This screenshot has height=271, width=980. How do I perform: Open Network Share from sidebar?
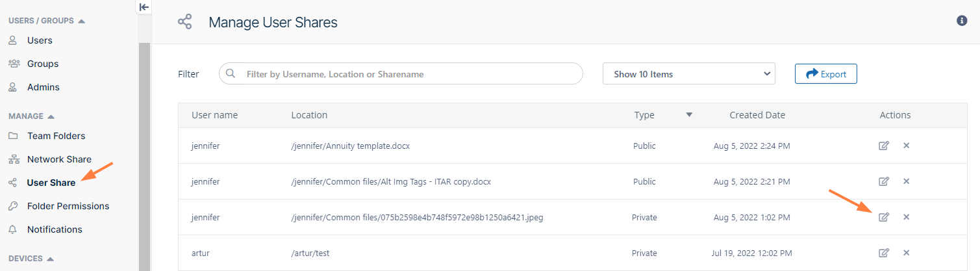(x=59, y=159)
